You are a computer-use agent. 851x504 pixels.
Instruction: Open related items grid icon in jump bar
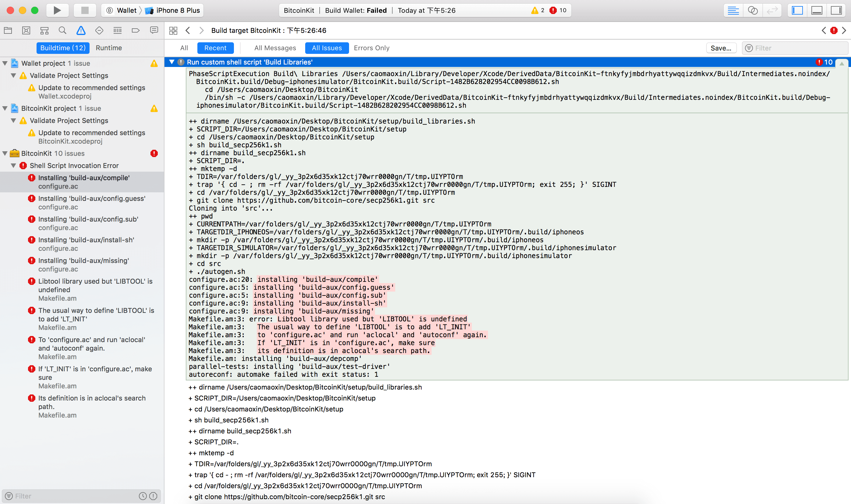click(173, 30)
